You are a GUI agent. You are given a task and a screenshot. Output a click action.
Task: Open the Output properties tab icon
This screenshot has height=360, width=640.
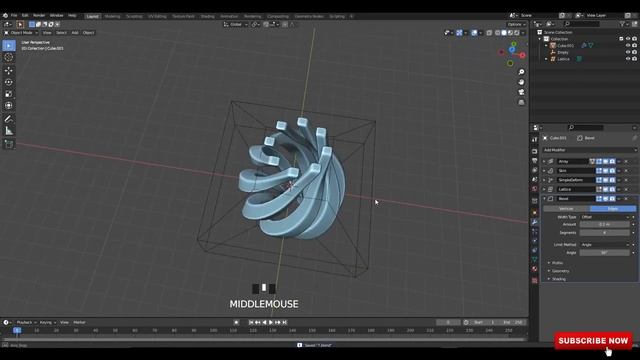point(535,161)
